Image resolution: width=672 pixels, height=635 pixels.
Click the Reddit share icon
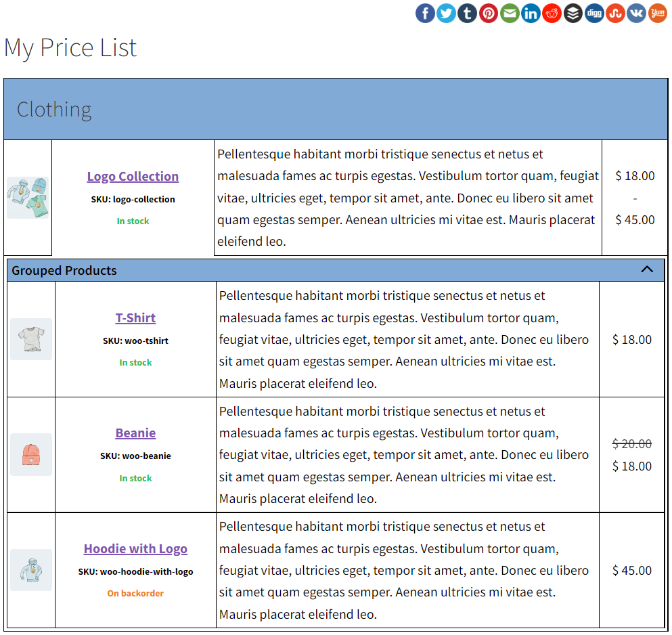coord(552,13)
